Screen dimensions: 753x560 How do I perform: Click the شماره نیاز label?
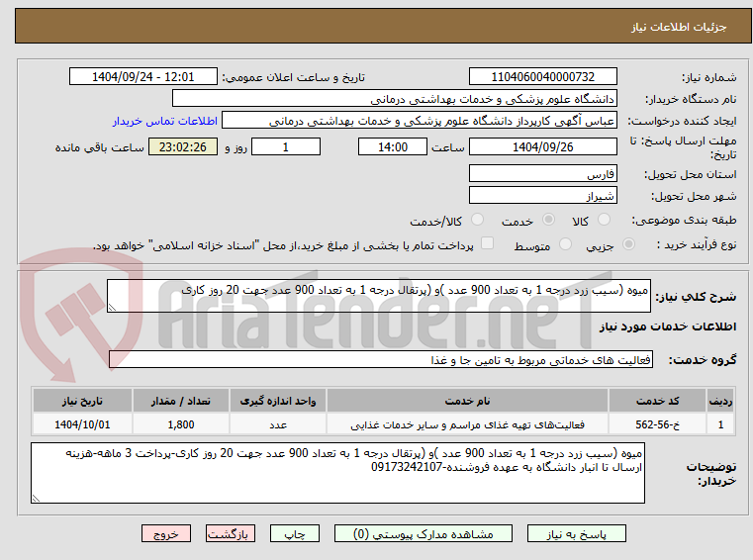click(x=708, y=77)
